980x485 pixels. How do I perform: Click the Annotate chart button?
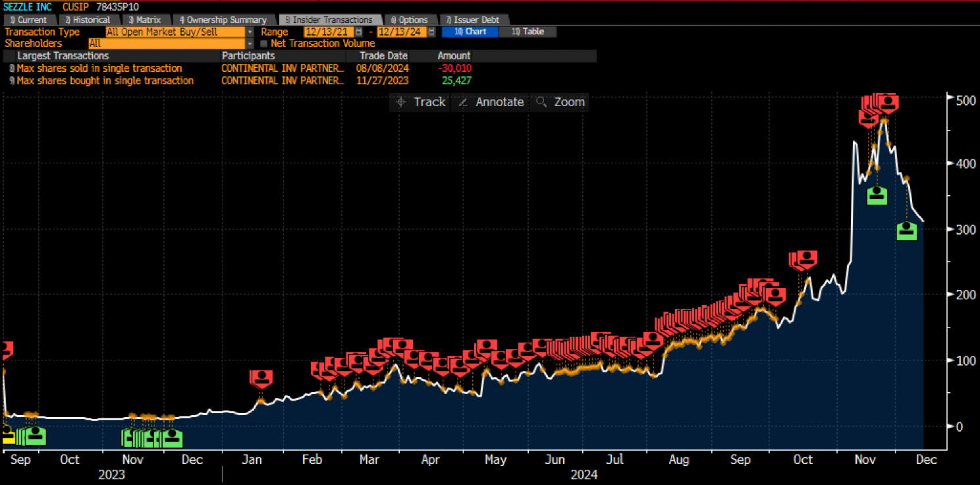(x=491, y=102)
